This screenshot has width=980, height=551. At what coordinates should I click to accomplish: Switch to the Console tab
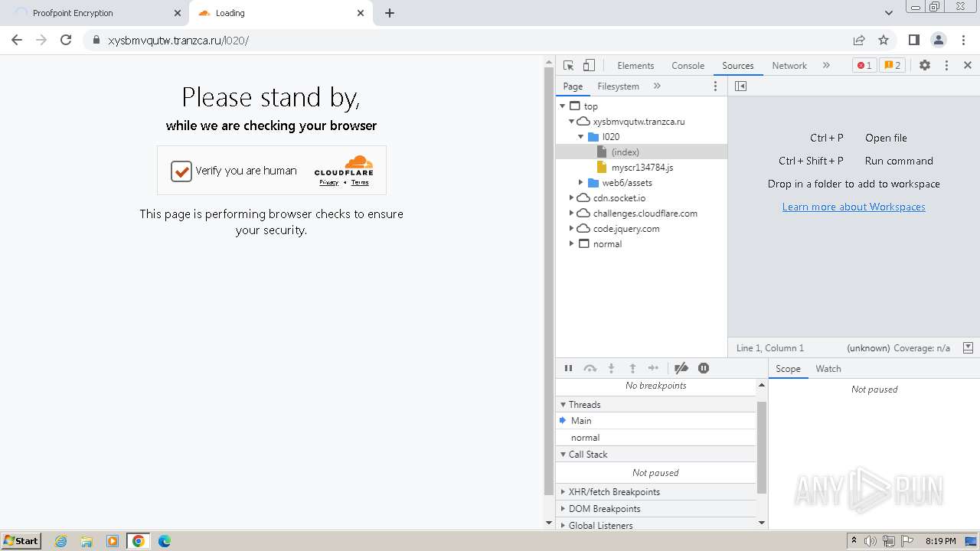coord(688,66)
